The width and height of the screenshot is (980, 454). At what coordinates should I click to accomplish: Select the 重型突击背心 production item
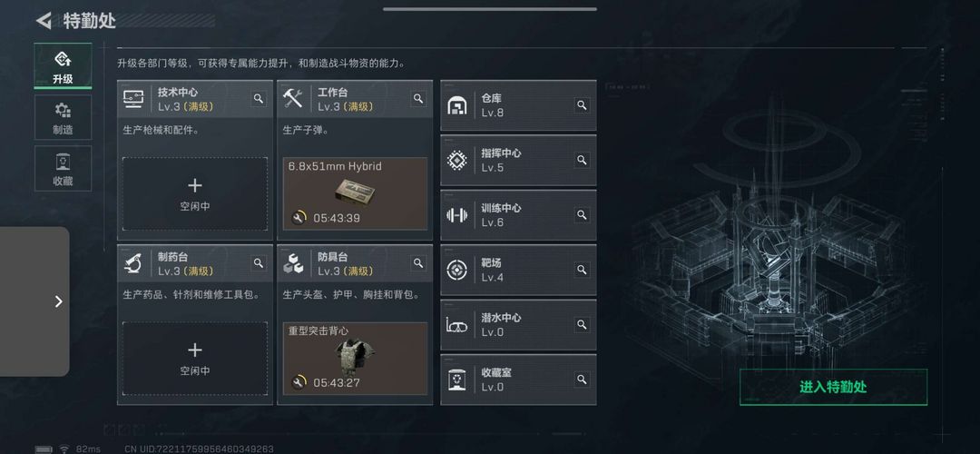pos(355,359)
